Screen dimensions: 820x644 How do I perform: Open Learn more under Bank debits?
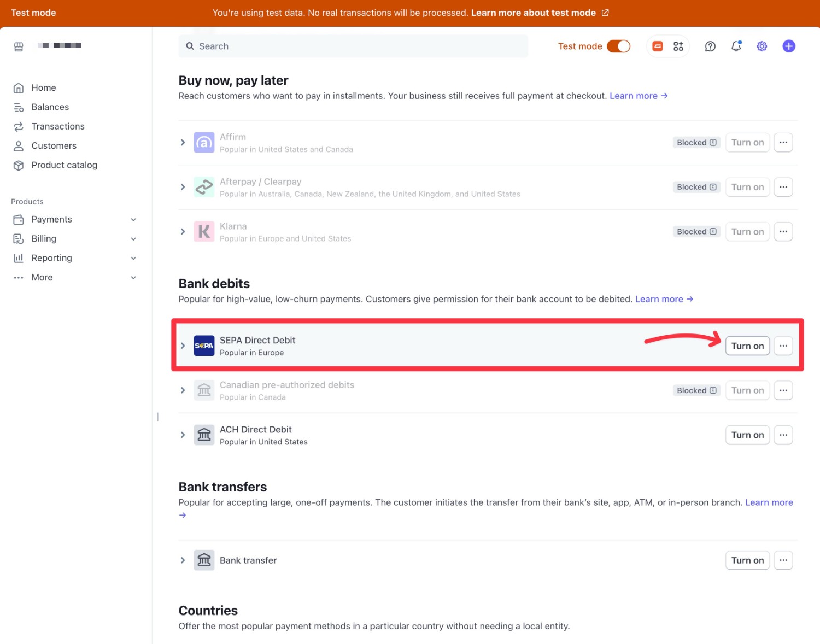664,300
